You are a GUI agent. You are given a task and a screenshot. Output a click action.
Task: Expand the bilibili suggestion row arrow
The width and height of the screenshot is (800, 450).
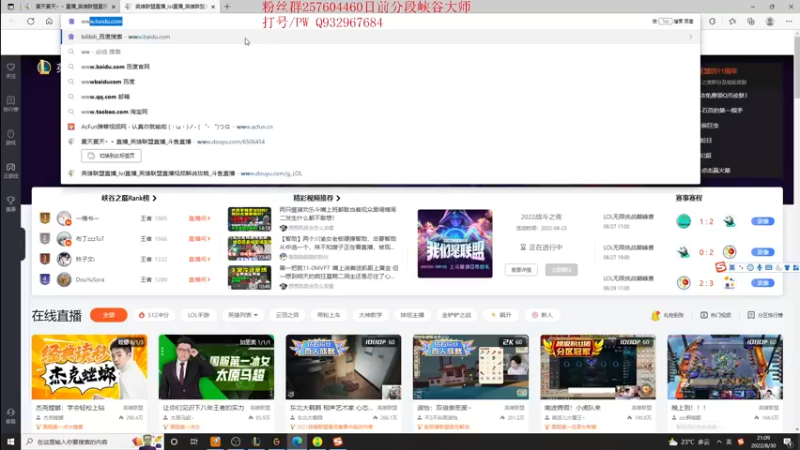click(x=691, y=37)
